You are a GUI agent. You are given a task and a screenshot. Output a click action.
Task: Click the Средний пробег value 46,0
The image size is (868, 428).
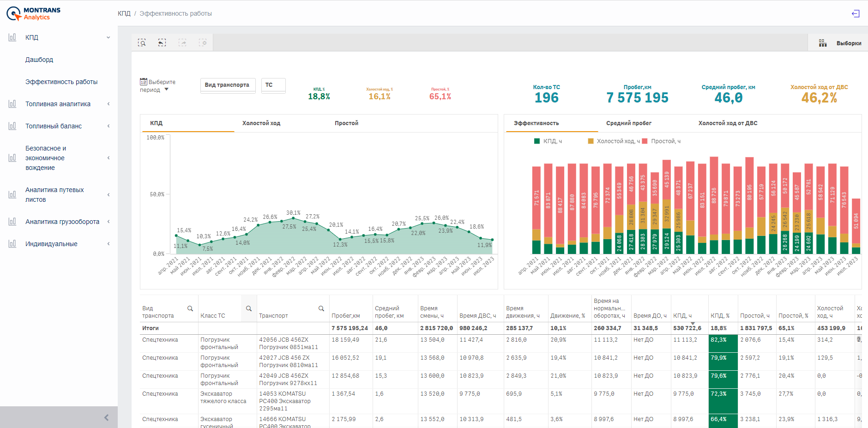pyautogui.click(x=729, y=98)
